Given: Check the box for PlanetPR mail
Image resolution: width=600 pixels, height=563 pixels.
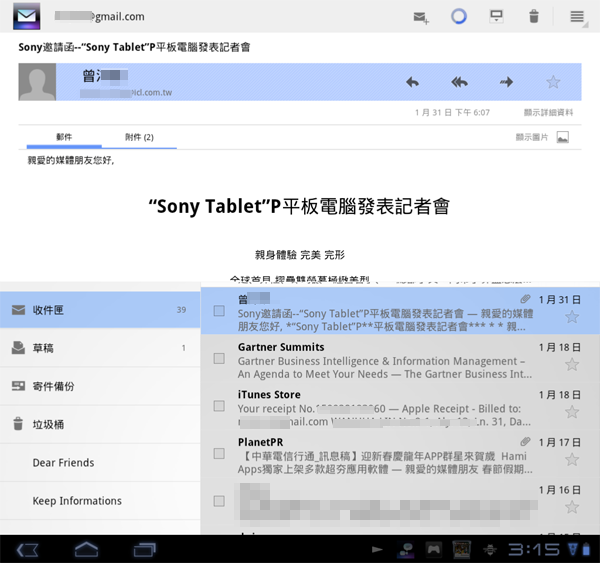Looking at the screenshot, I should coord(219,454).
